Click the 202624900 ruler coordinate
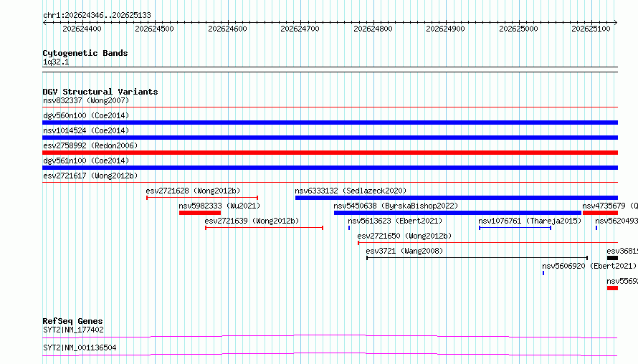The height and width of the screenshot is (364, 638). point(446,29)
